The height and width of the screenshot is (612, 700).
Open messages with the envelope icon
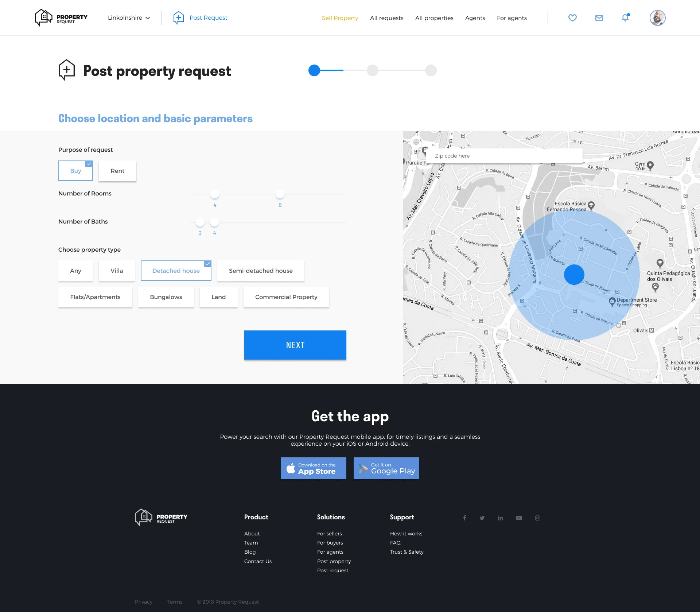[599, 18]
